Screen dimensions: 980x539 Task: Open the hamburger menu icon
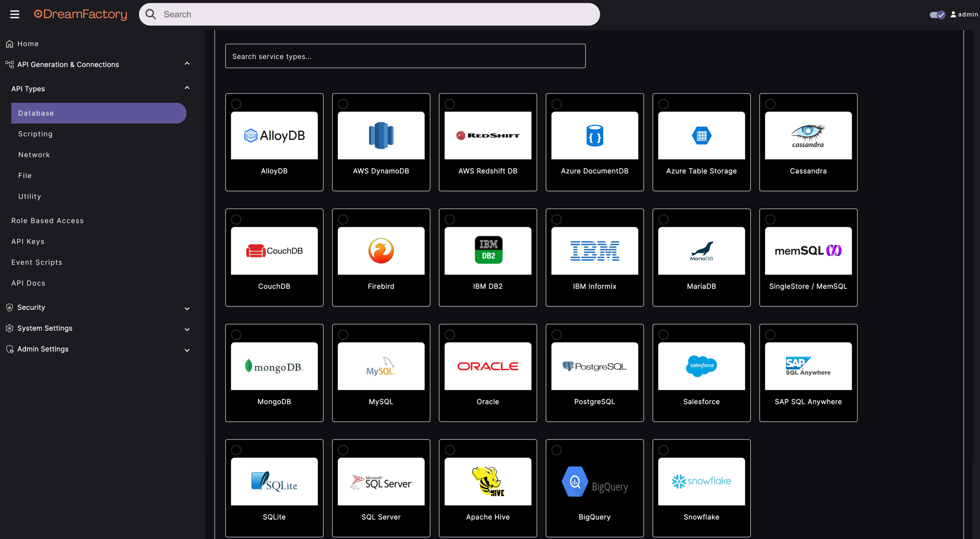pyautogui.click(x=15, y=14)
